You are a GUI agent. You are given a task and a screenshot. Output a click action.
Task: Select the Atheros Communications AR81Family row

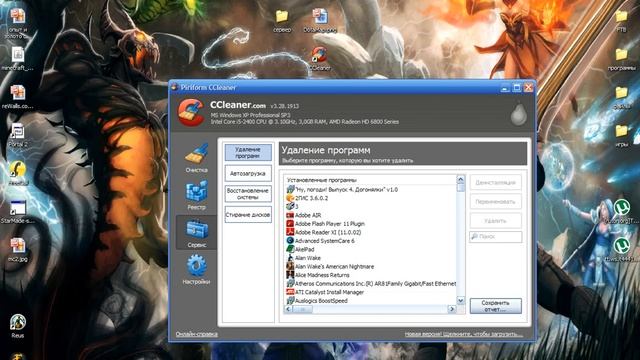coord(370,284)
